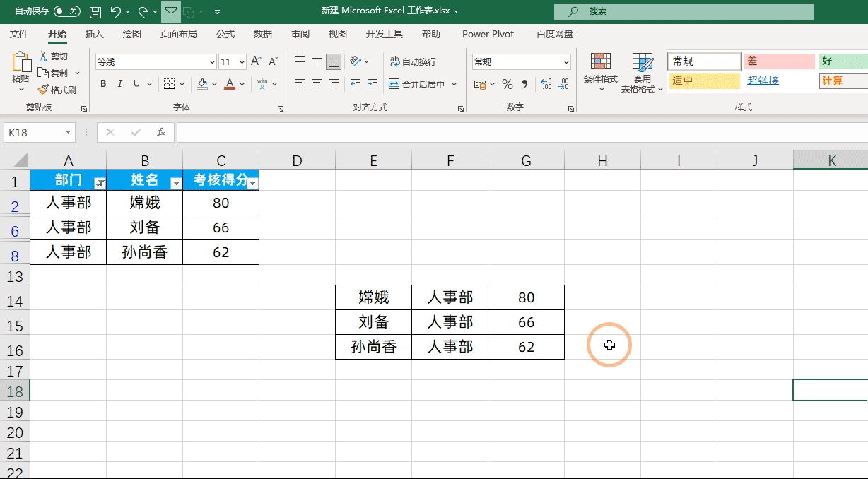
Task: Decrease indent in the alignment group
Action: tap(355, 84)
